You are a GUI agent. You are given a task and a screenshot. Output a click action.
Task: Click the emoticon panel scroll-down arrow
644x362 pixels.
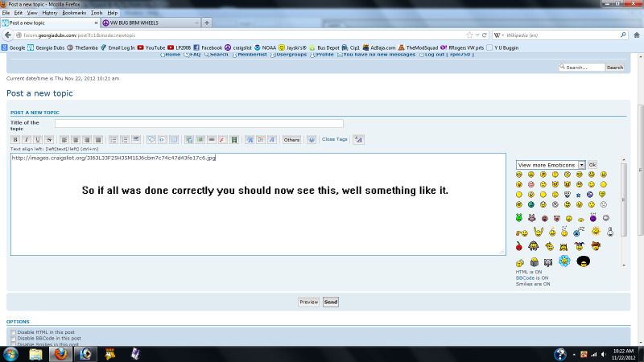click(623, 265)
